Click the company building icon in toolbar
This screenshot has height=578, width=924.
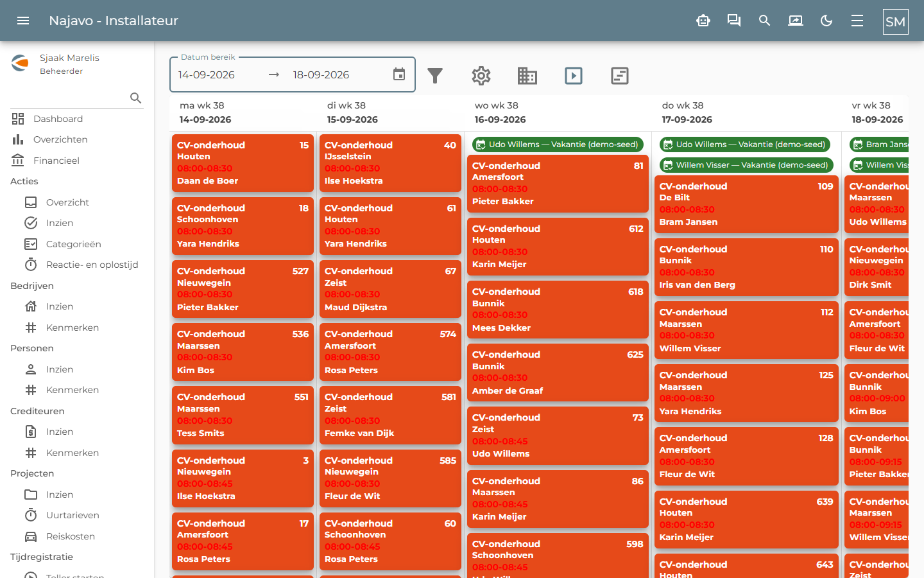tap(527, 76)
